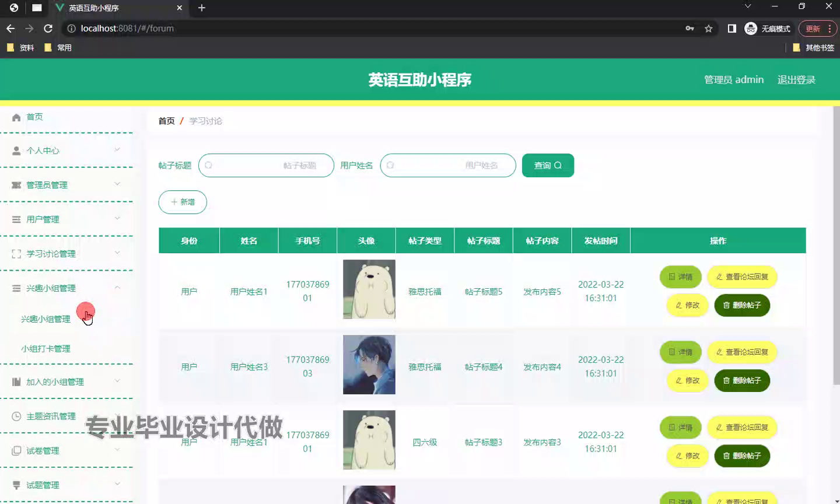Click 详情 for 帖子标题4 row
Screen dimensions: 840x504
(x=680, y=352)
